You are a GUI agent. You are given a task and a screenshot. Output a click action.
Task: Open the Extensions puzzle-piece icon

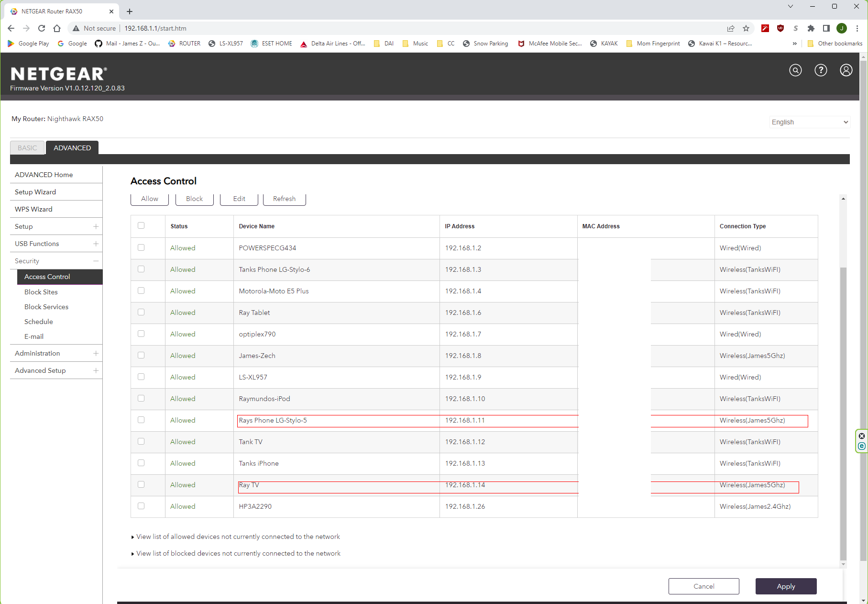click(x=811, y=28)
